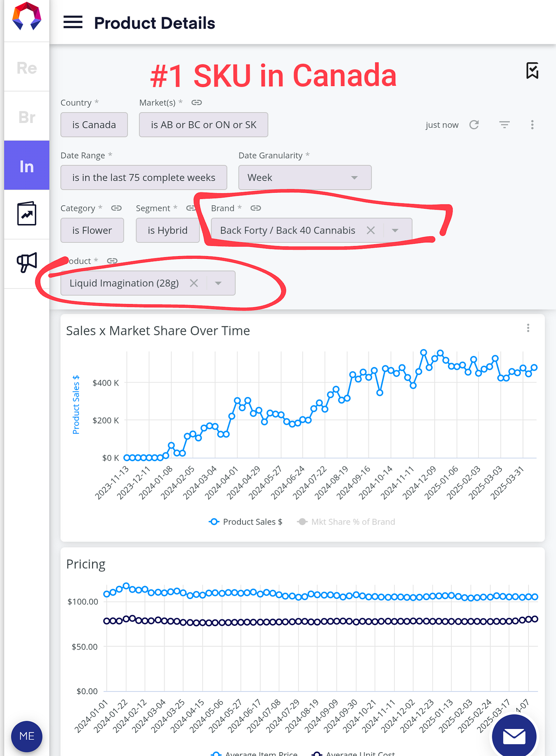Viewport: 556px width, 756px height.
Task: Click the $100.00 pricing axis label
Action: 82,602
